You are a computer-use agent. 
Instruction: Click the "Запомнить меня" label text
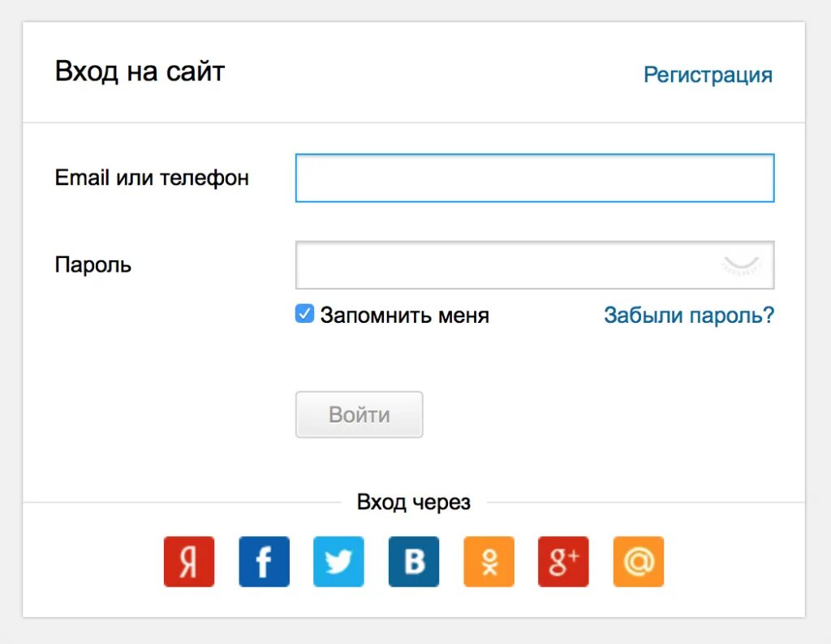[x=404, y=315]
